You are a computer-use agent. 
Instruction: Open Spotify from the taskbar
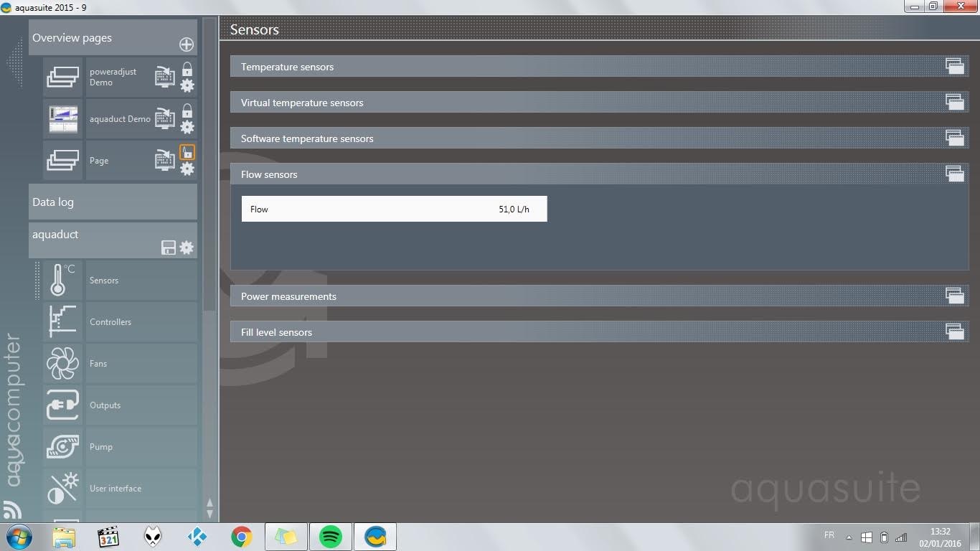coord(330,537)
